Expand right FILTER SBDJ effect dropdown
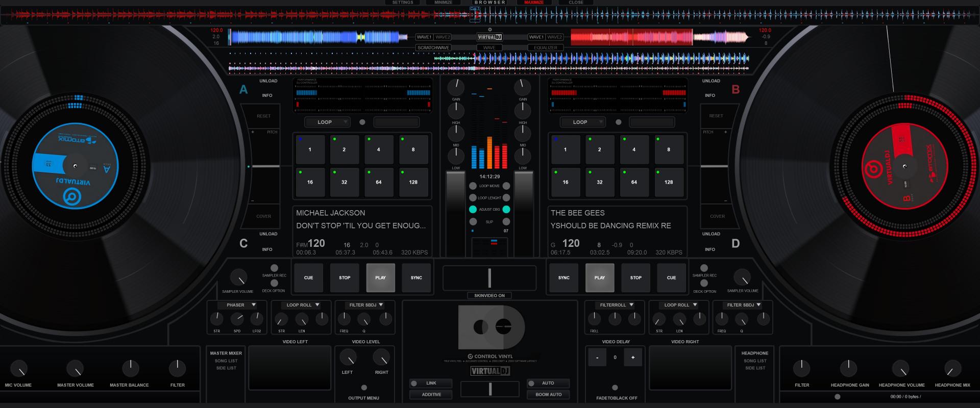The height and width of the screenshot is (408, 980). 743,305
